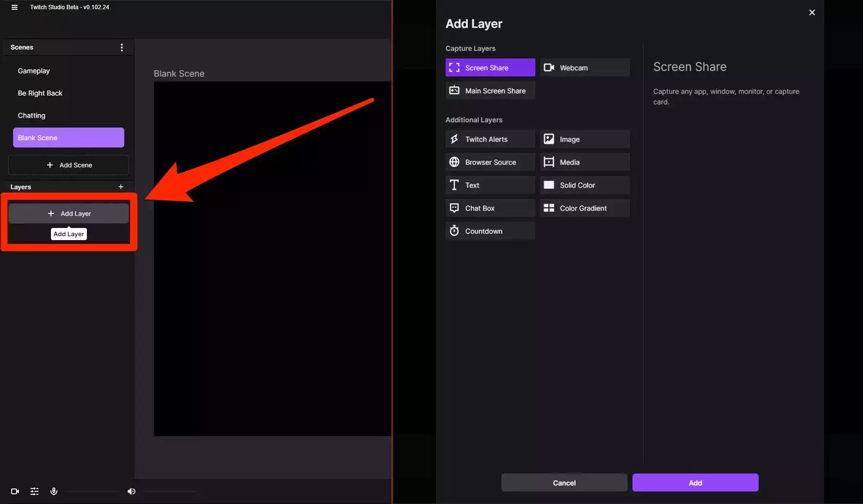Open Scenes options three-dot menu
863x504 pixels.
pyautogui.click(x=121, y=48)
